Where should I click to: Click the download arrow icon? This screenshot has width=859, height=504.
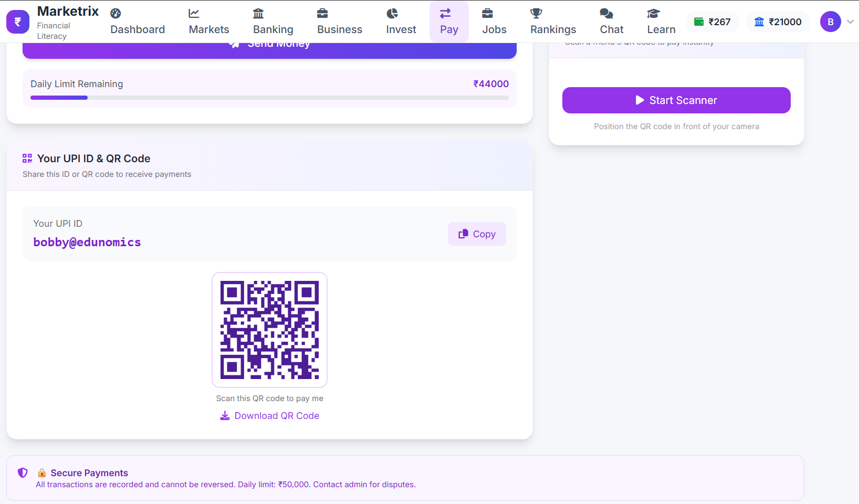coord(225,416)
